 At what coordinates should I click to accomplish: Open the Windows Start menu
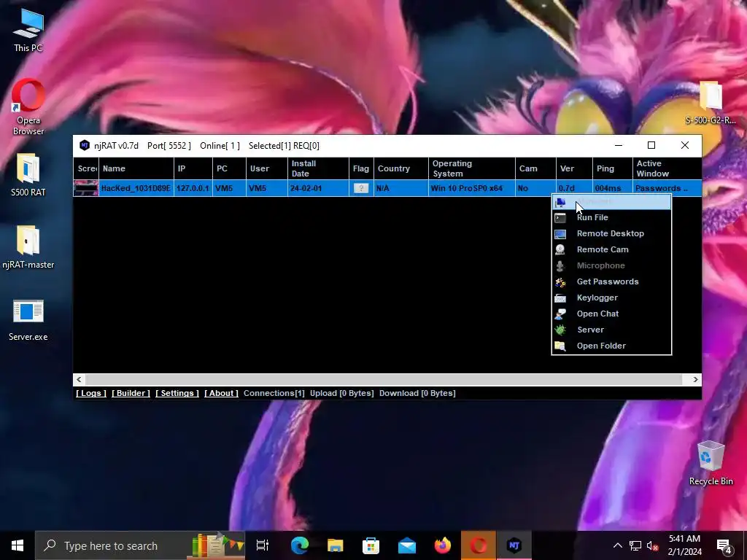click(18, 545)
